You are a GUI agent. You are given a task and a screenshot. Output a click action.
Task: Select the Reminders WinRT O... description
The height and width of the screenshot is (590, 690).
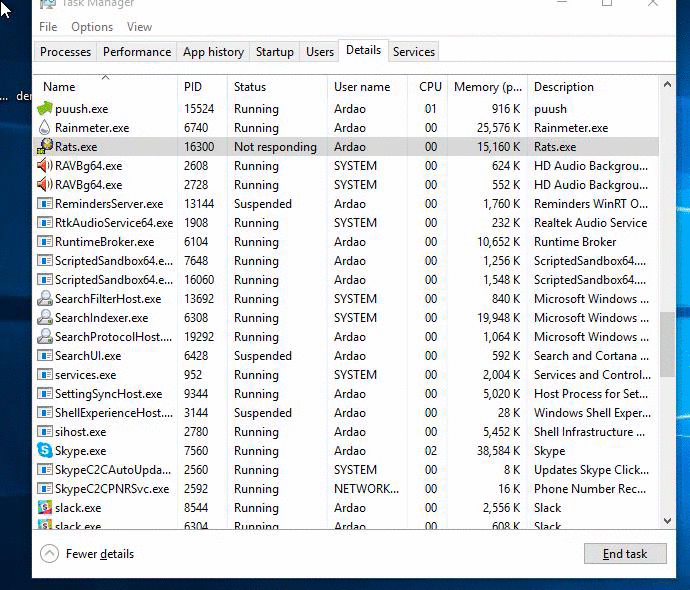tap(591, 204)
